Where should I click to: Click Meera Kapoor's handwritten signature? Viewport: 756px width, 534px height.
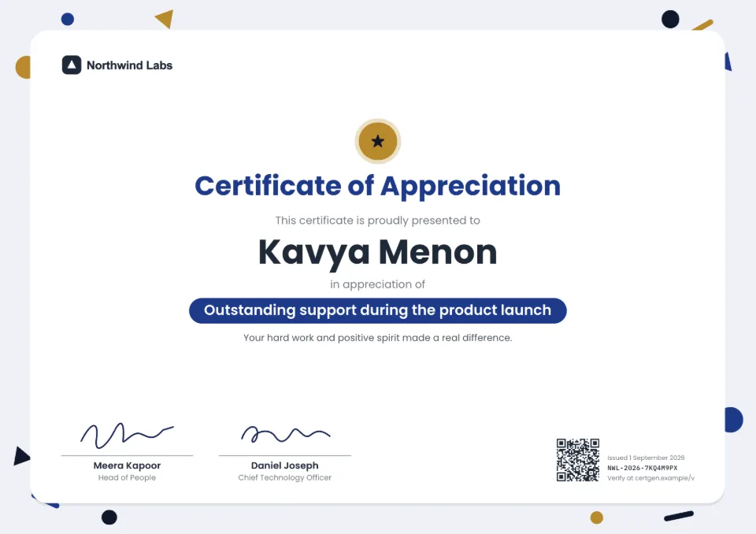[x=127, y=435]
